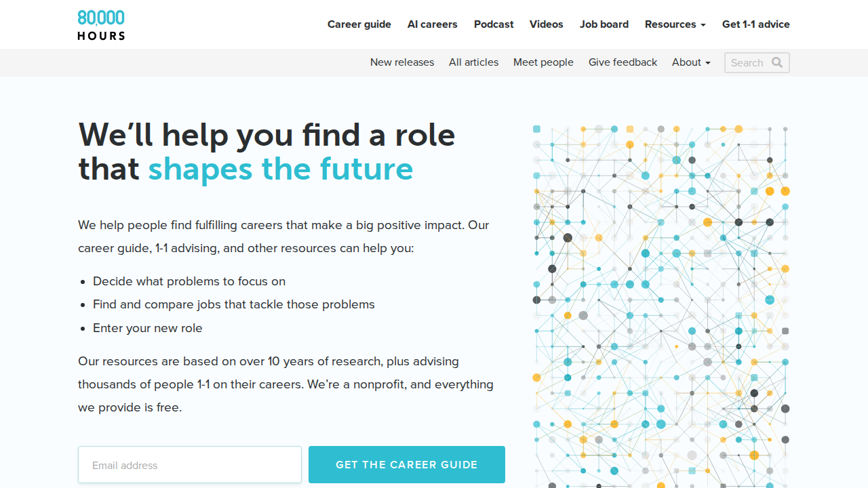Open the Podcast section
The width and height of the screenshot is (868, 488).
click(x=494, y=24)
